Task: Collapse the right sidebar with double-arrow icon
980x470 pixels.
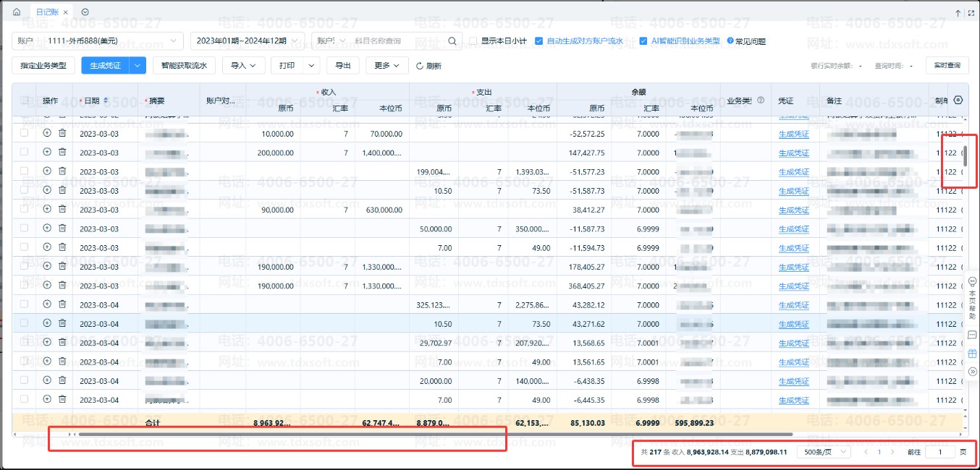Action: pyautogui.click(x=972, y=372)
